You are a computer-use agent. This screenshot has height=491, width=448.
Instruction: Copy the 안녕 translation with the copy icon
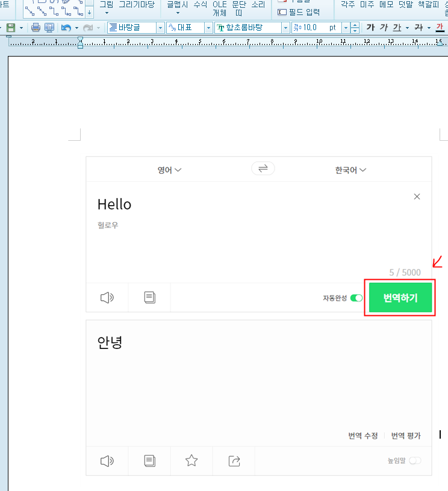[x=150, y=461]
